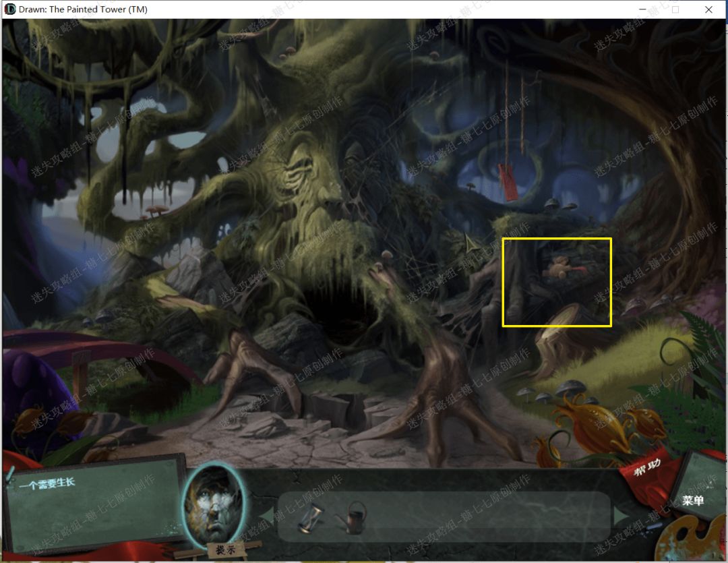This screenshot has width=728, height=563.
Task: Minimize the Drawn: The Painted Tower window
Action: point(642,9)
